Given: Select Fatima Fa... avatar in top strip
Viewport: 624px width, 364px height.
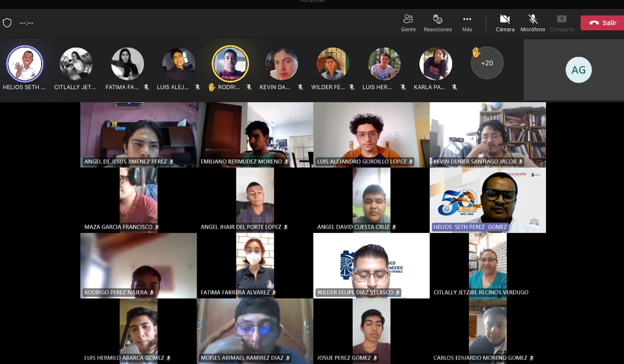Looking at the screenshot, I should 128,64.
